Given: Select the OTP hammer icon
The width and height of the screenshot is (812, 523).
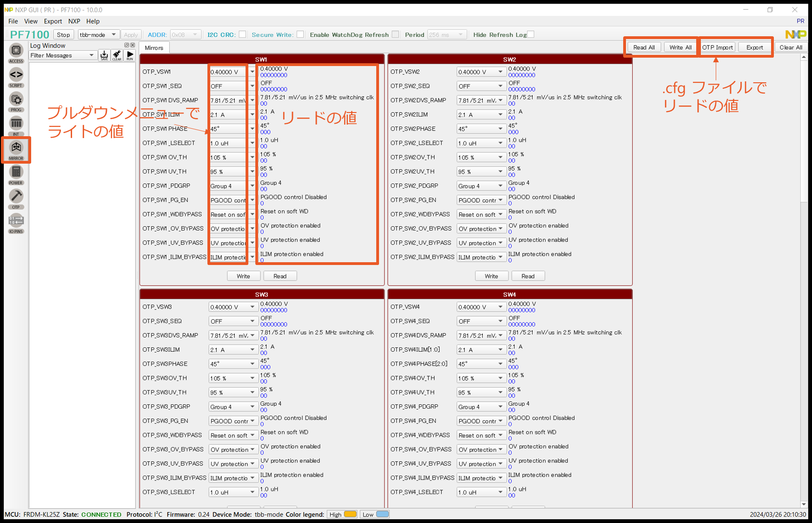Looking at the screenshot, I should 16,197.
